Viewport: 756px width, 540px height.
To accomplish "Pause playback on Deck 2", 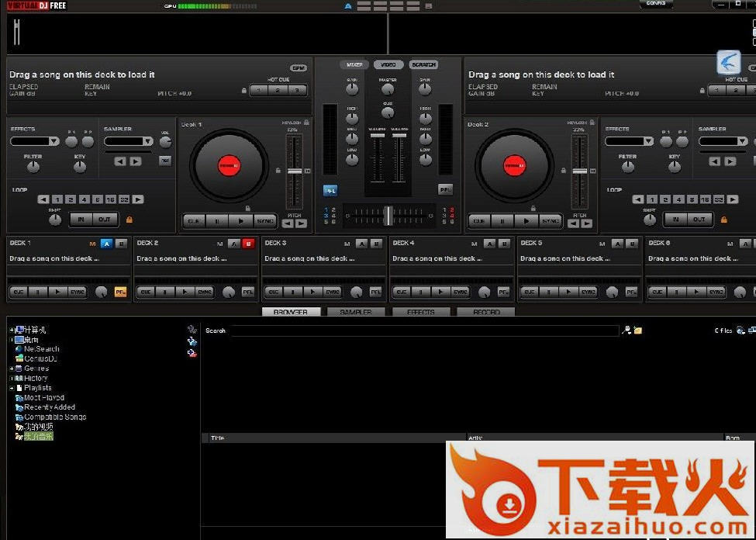I will [x=503, y=221].
